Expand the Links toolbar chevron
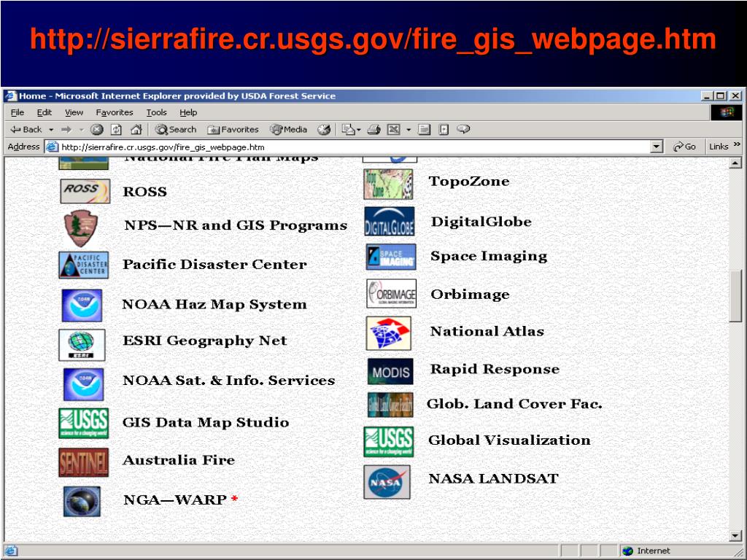Image resolution: width=747 pixels, height=560 pixels. click(737, 144)
